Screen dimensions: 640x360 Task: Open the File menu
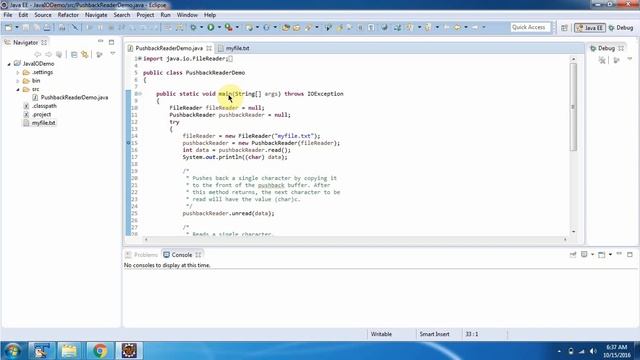[8, 15]
